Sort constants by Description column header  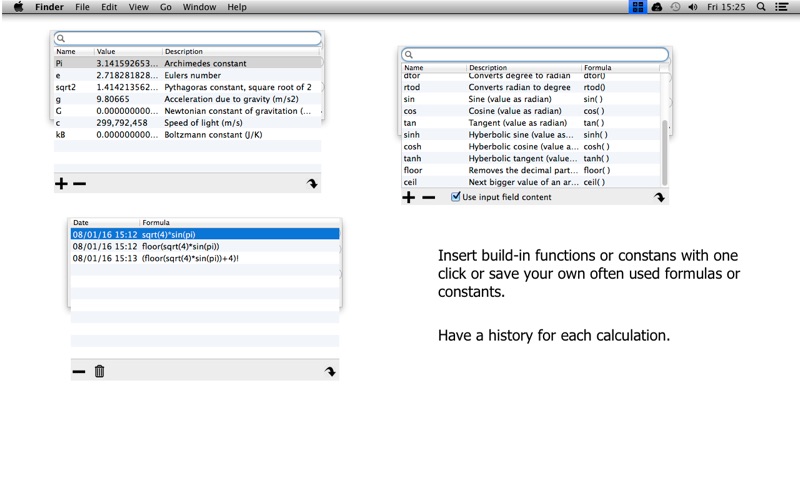click(x=241, y=52)
